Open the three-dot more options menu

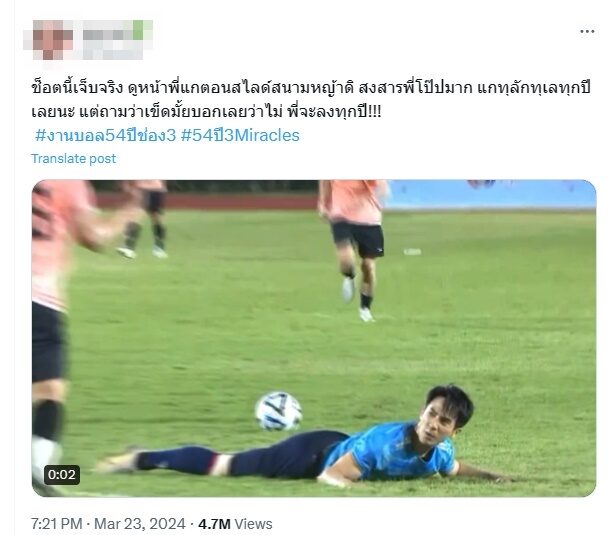point(587,31)
